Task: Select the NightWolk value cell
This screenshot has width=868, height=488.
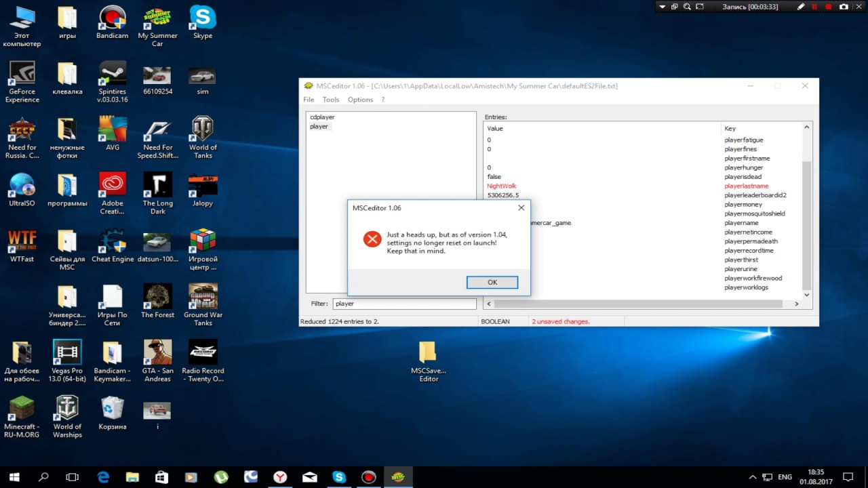Action: point(502,186)
